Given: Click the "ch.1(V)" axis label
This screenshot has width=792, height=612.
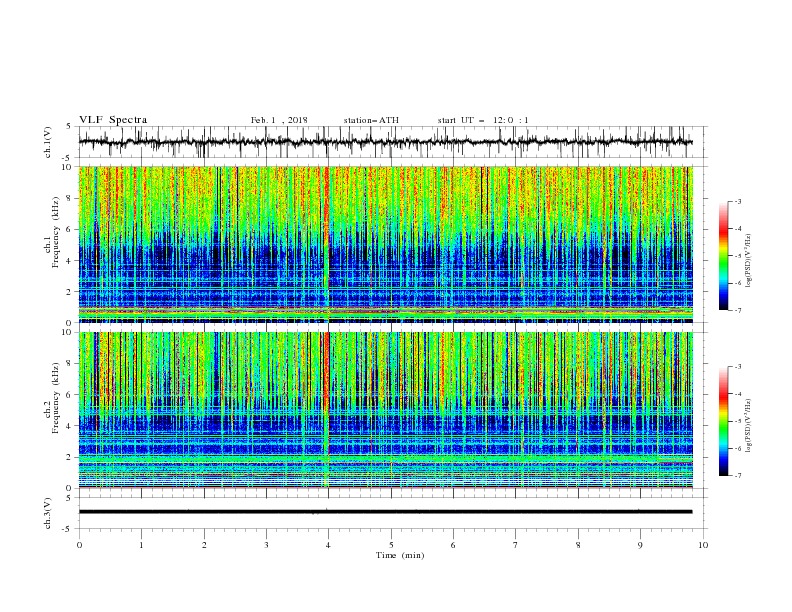Looking at the screenshot, I should coord(48,142).
